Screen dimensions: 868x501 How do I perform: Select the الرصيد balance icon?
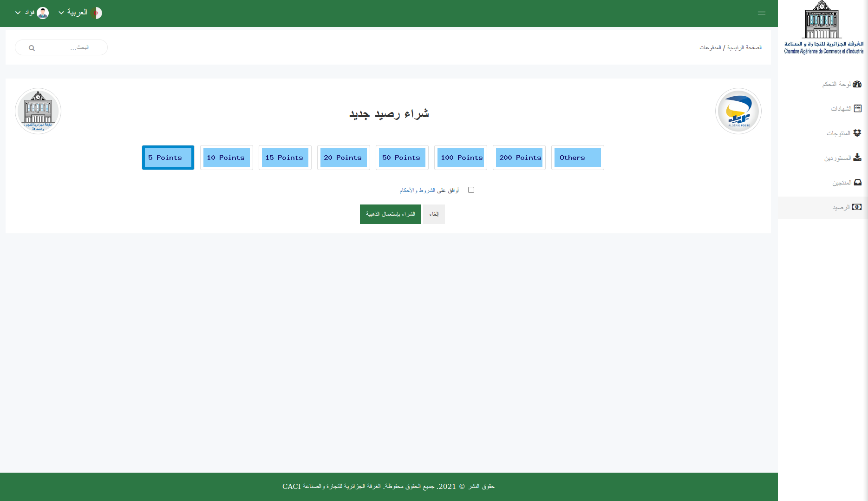[857, 207]
